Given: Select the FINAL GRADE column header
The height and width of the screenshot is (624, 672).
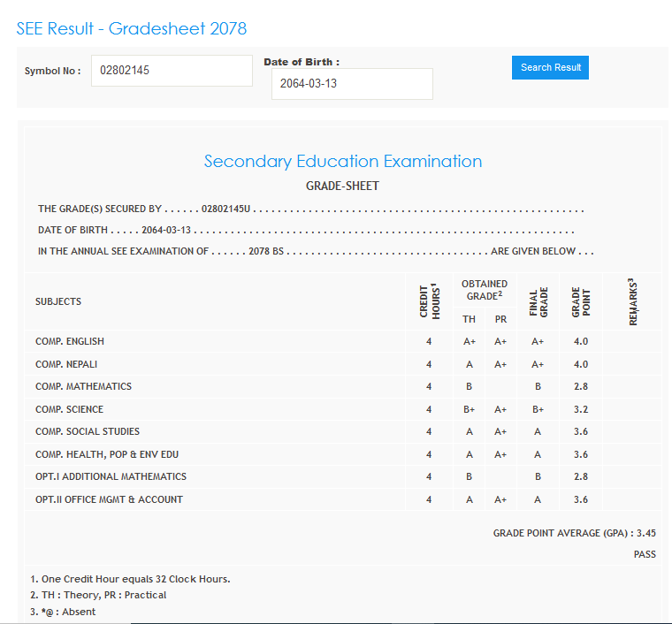Looking at the screenshot, I should (x=538, y=301).
